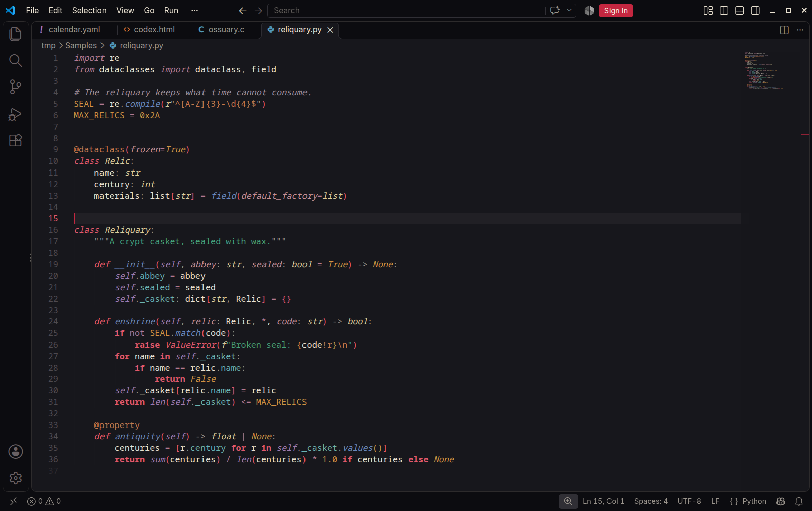Click the zoom indicator in status bar
This screenshot has width=812, height=511.
point(568,501)
